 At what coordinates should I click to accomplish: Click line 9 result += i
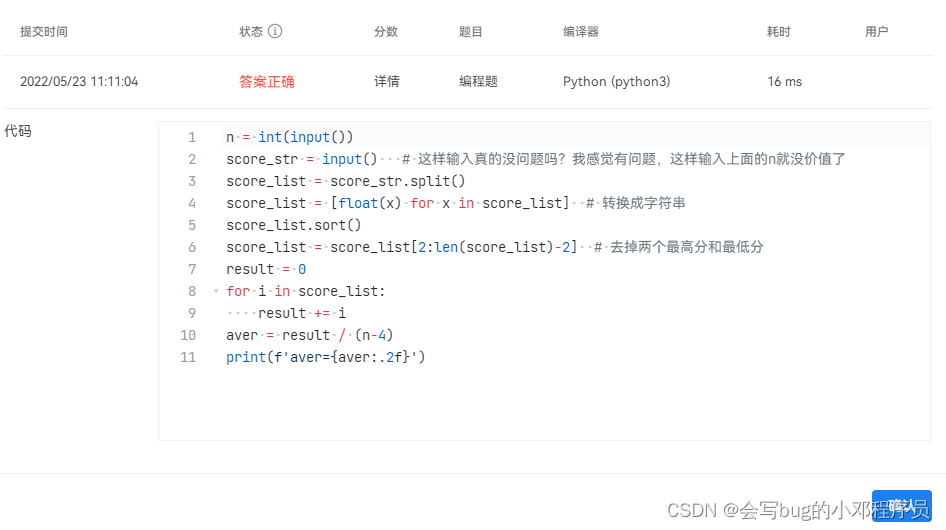302,313
